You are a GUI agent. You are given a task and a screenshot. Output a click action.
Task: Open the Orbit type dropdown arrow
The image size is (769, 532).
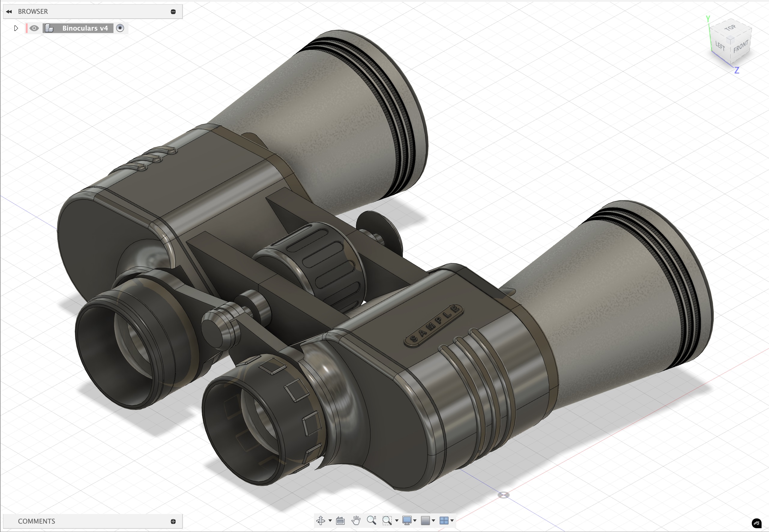pyautogui.click(x=330, y=520)
